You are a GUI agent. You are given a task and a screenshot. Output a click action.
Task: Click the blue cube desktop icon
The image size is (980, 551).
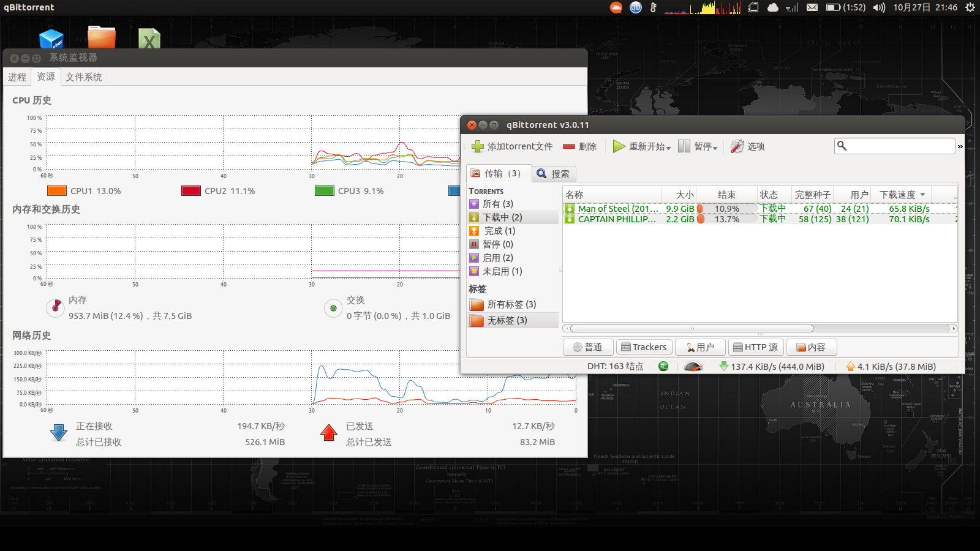51,39
